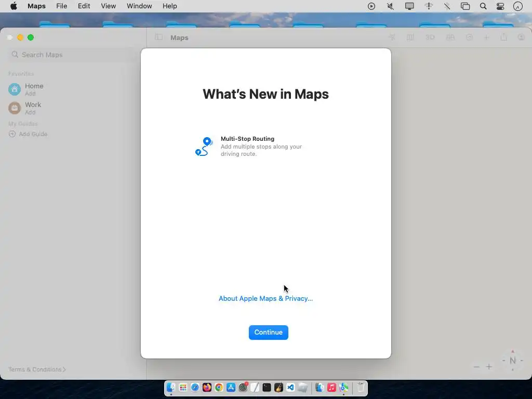Open App Store from the Dock

(x=231, y=388)
